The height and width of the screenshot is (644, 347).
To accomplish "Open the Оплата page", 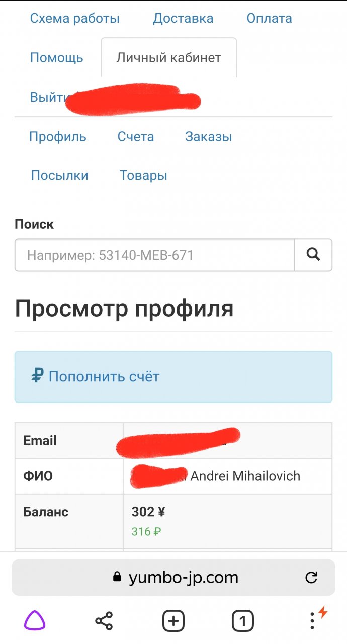I will (269, 19).
